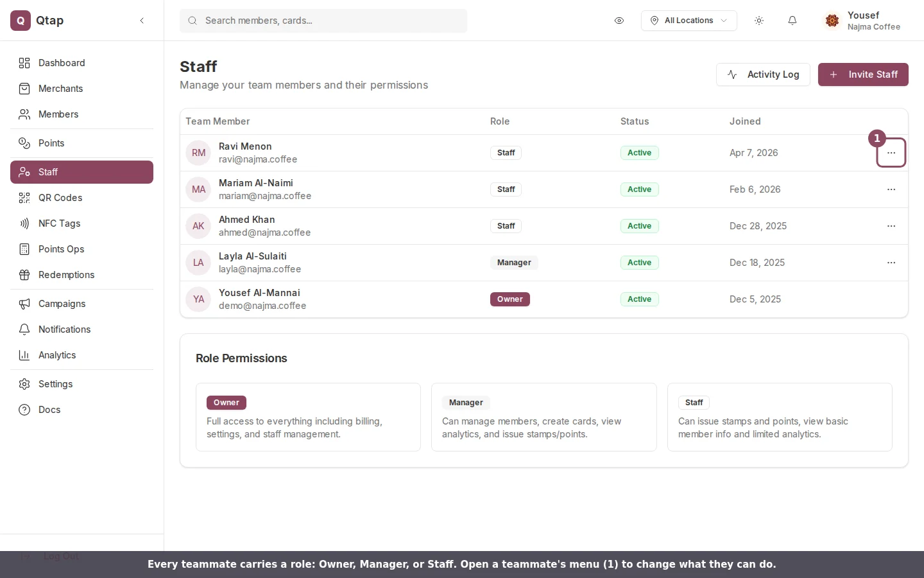Open the All Locations dropdown

point(689,21)
